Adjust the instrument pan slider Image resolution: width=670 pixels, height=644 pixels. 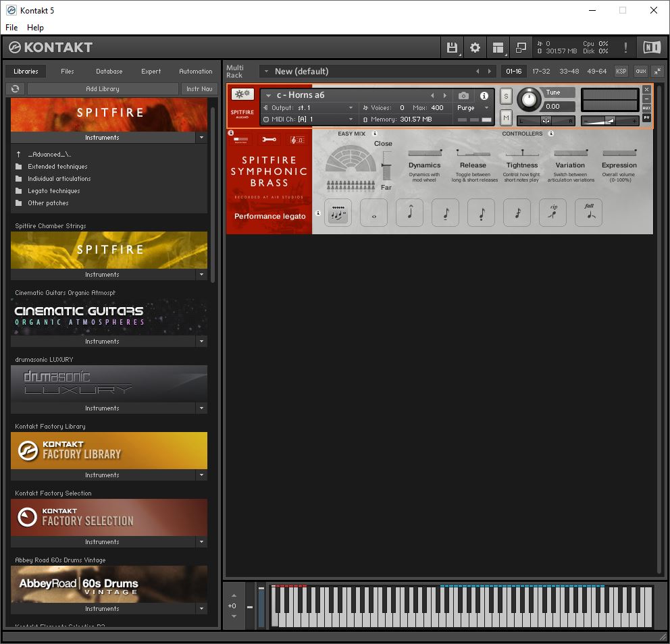tap(546, 122)
